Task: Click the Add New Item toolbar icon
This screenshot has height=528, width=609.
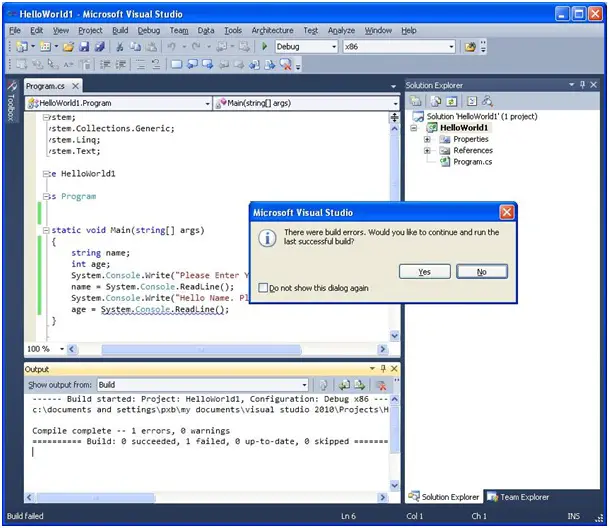Action: coord(45,47)
